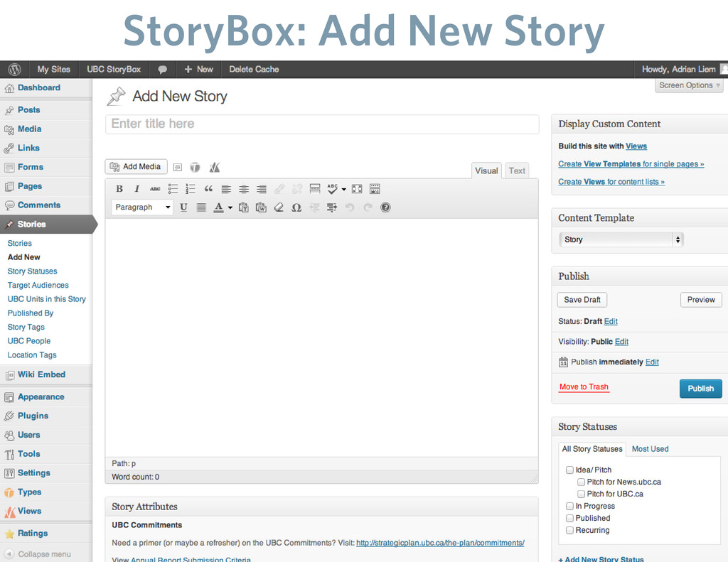728x562 pixels.
Task: Switch to the Visual editor tab
Action: [486, 171]
